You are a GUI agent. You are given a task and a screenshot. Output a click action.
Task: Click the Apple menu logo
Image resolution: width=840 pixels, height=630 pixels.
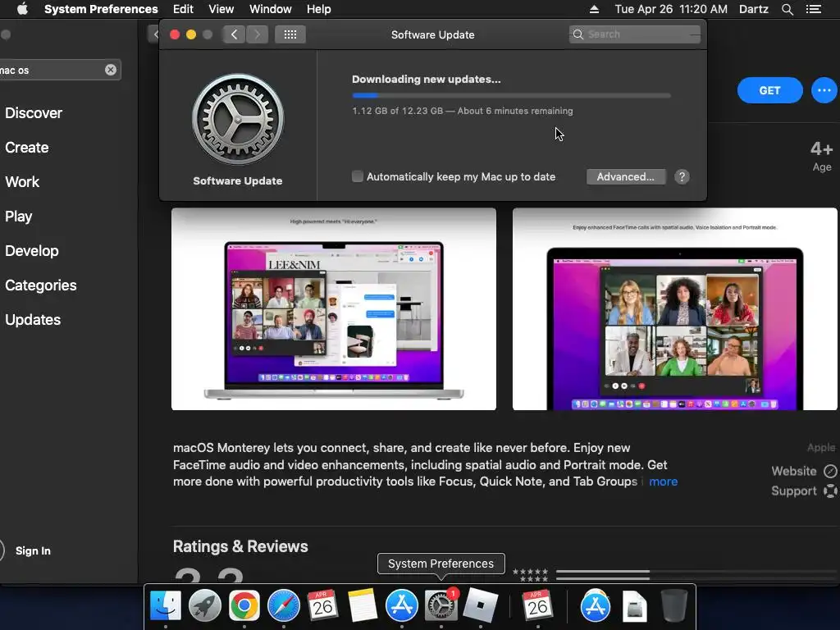pos(22,9)
